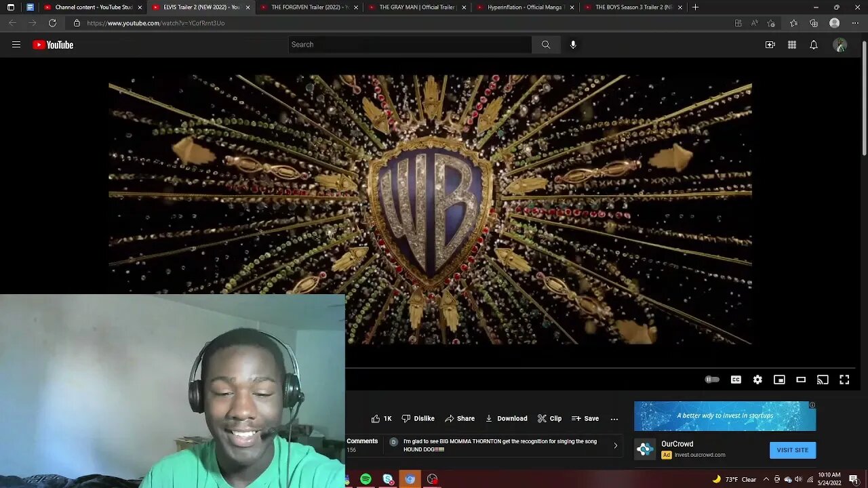Focus the YouTube Search field
The image size is (868, 488).
410,45
